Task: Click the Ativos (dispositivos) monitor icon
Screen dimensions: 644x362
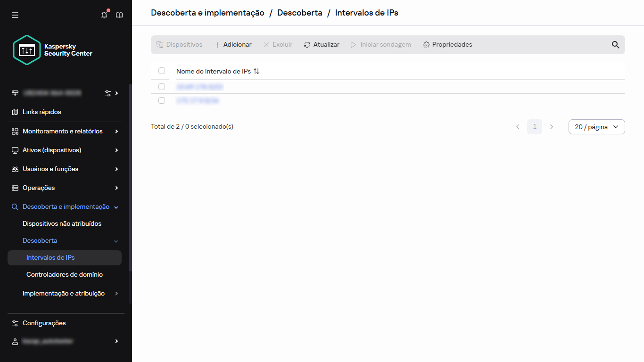Action: pos(15,150)
